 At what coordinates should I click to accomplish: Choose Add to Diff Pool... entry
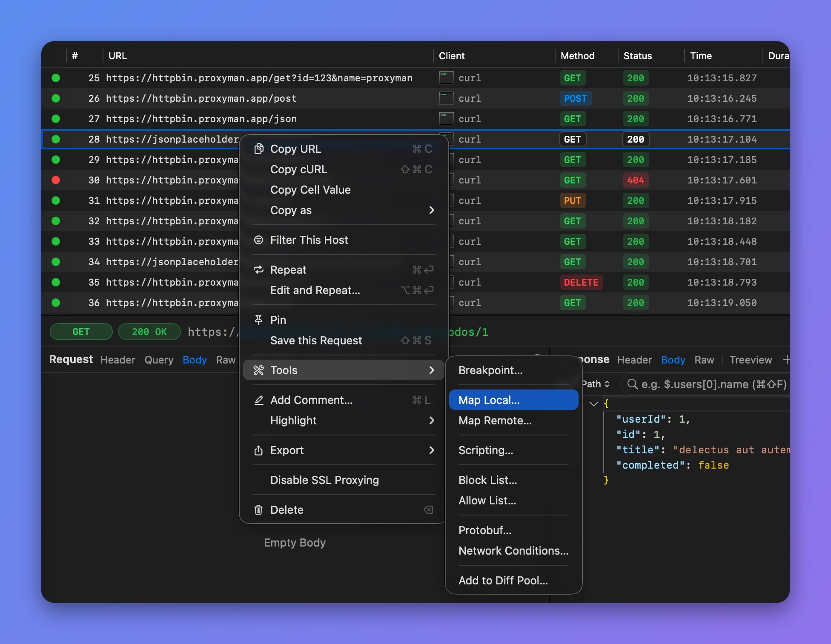coord(513,581)
